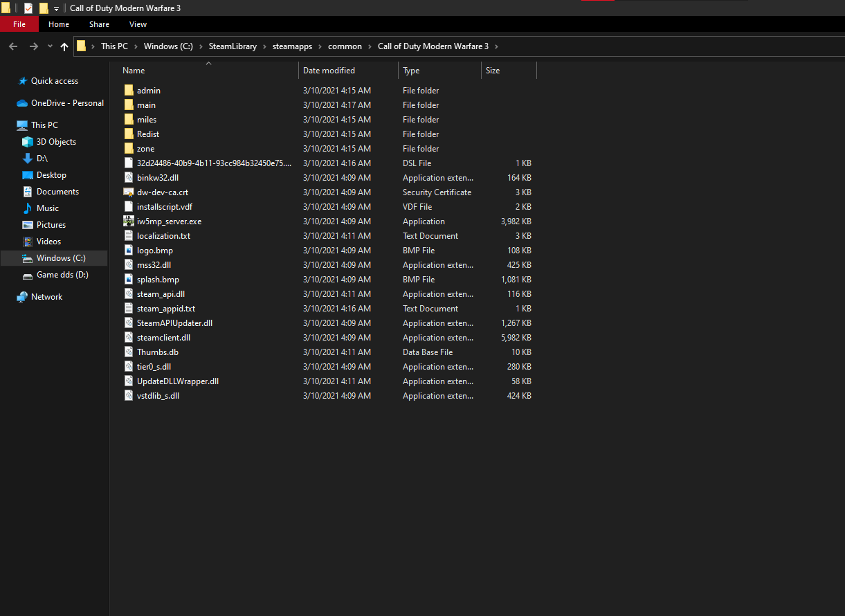Click the binkw32.dll file icon
The image size is (845, 616).
pyautogui.click(x=129, y=178)
